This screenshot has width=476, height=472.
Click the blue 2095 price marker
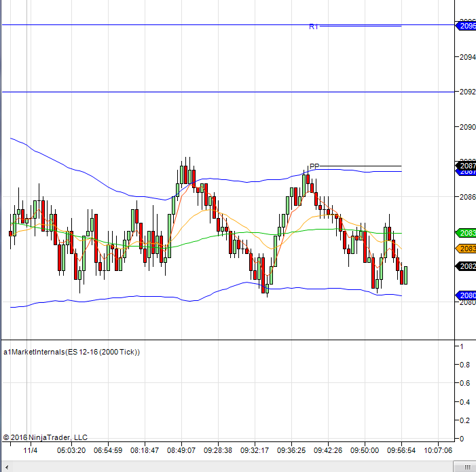click(x=466, y=26)
